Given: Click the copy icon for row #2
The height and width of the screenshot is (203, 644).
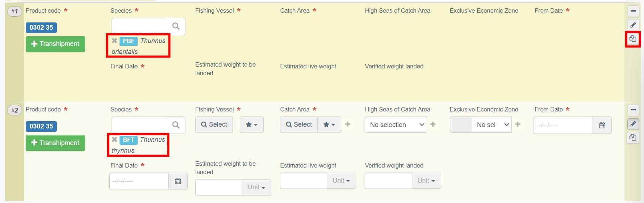Looking at the screenshot, I should (633, 138).
